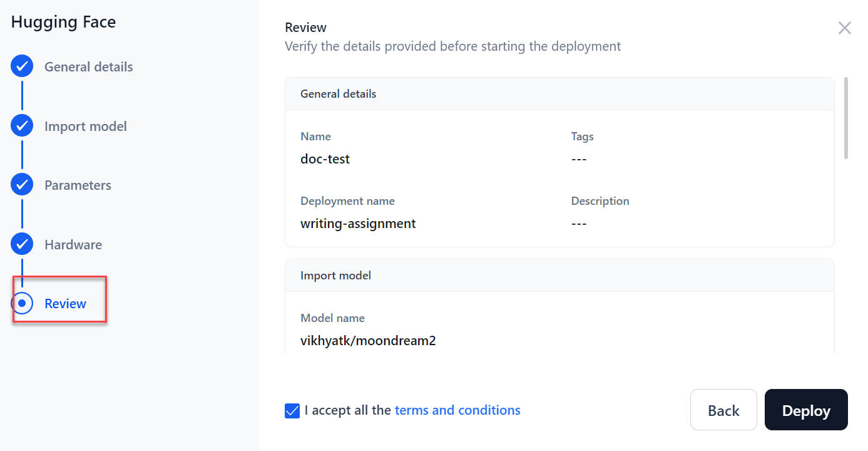The image size is (868, 451).
Task: Select the Parameters step label
Action: (78, 185)
